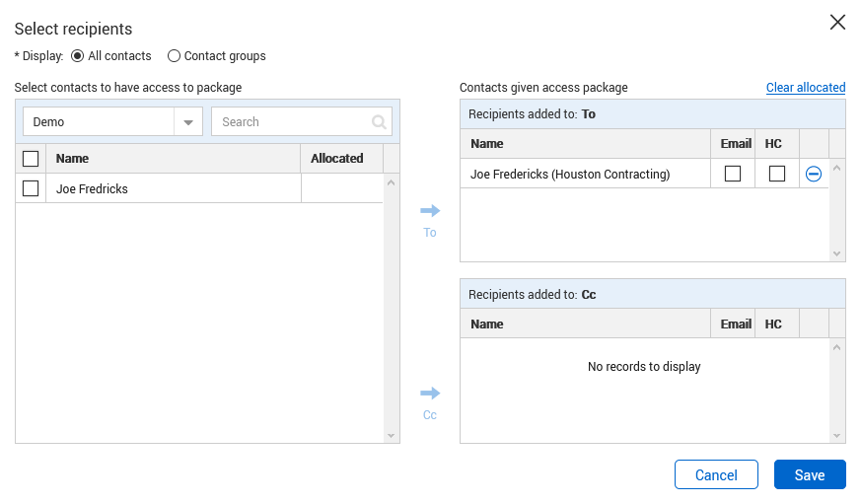Remove Joe Fredericks from To recipients
Screen dimensions: 861x504
click(x=814, y=174)
